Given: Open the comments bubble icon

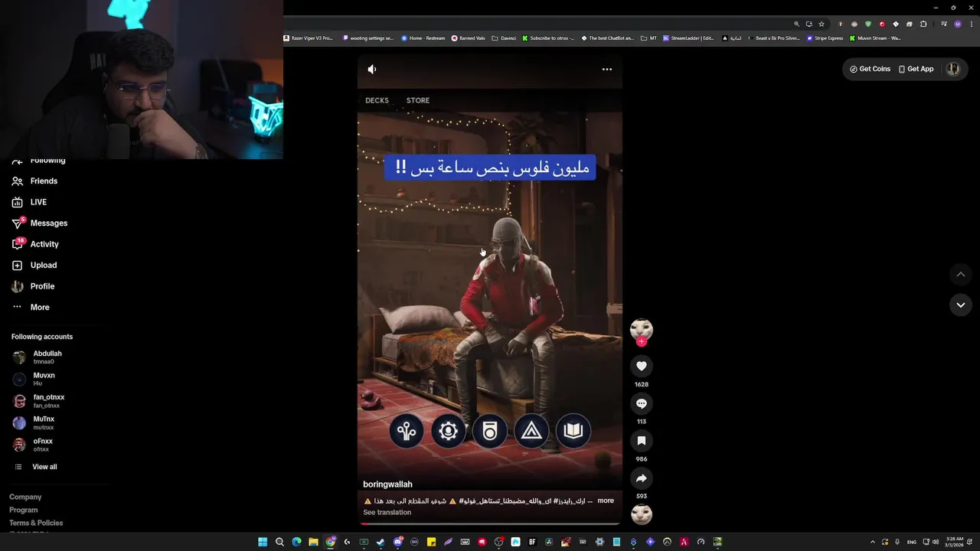Looking at the screenshot, I should point(642,403).
